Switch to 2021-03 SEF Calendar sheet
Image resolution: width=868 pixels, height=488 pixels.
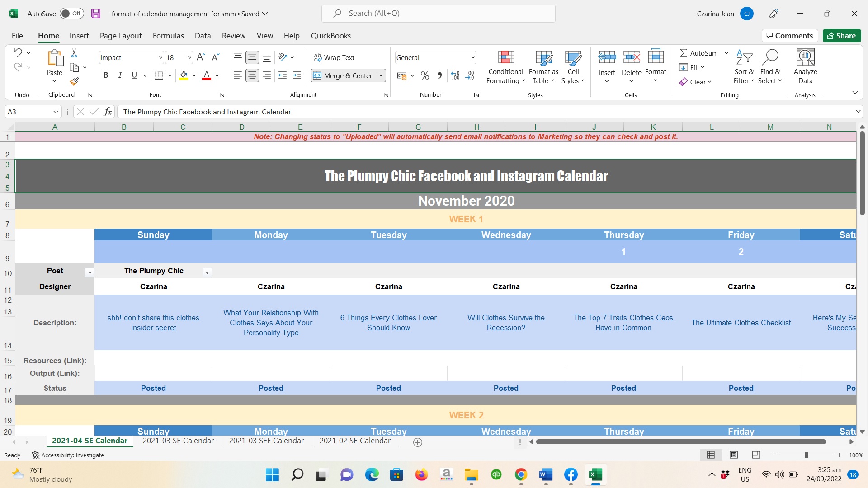coord(266,441)
